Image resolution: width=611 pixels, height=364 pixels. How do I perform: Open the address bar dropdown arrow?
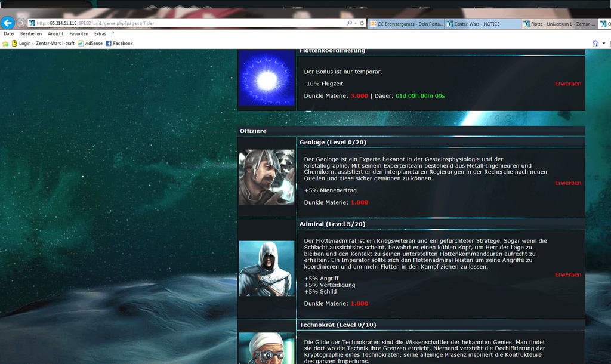356,23
